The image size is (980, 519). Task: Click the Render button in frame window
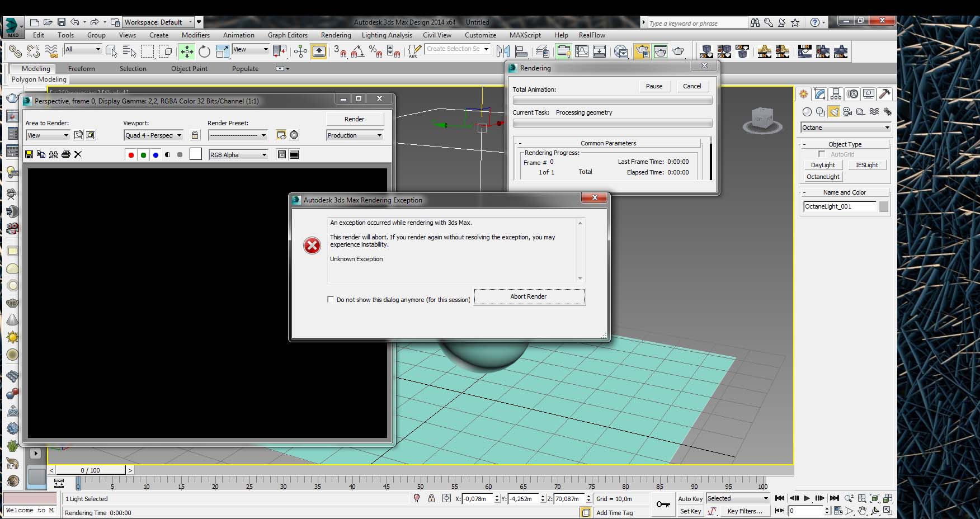point(355,119)
